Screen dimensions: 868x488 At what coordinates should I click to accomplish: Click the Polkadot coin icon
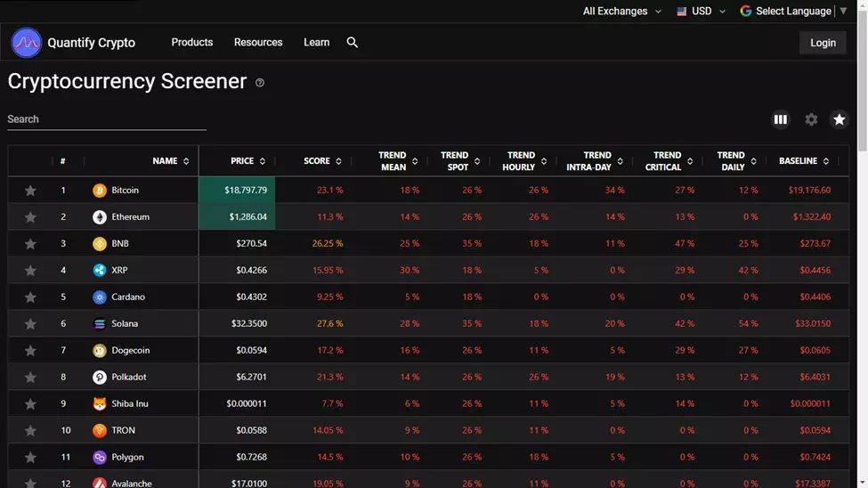[100, 378]
